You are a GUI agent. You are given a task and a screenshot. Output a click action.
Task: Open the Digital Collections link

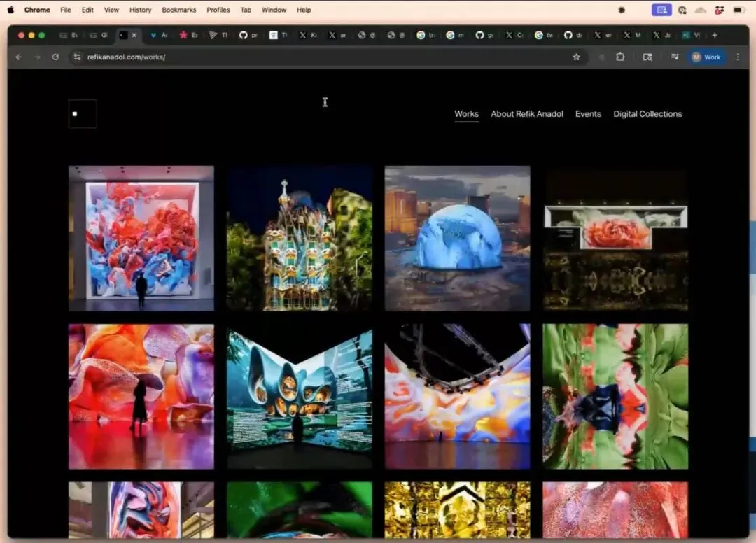point(647,114)
